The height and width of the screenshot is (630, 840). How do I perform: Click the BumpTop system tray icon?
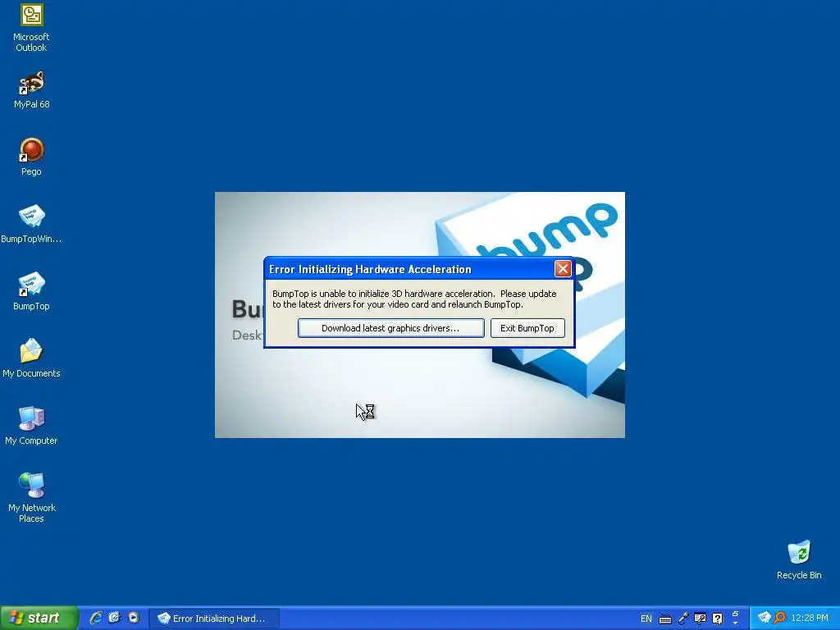coord(765,618)
